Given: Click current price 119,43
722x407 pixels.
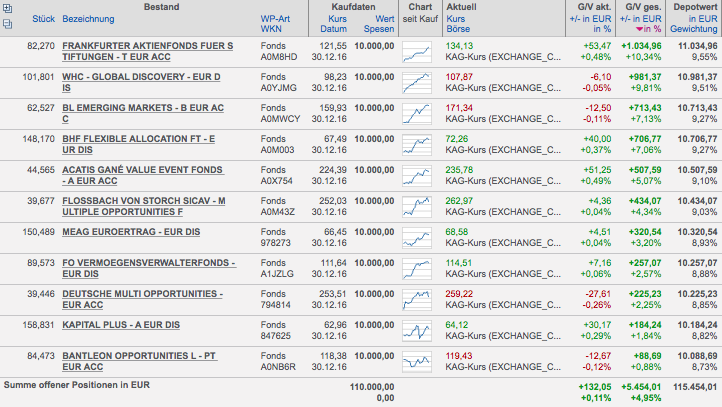Looking at the screenshot, I should 459,356.
